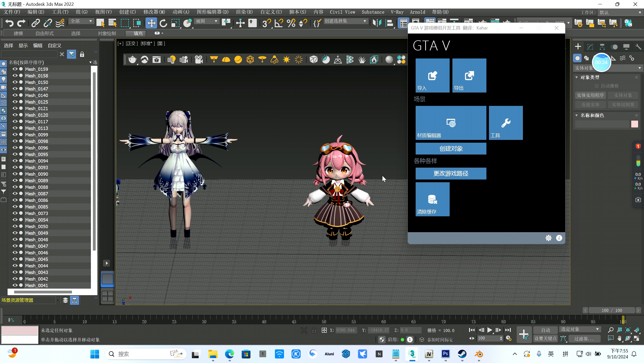
Task: Open the 脚本(S) menu
Action: click(297, 12)
